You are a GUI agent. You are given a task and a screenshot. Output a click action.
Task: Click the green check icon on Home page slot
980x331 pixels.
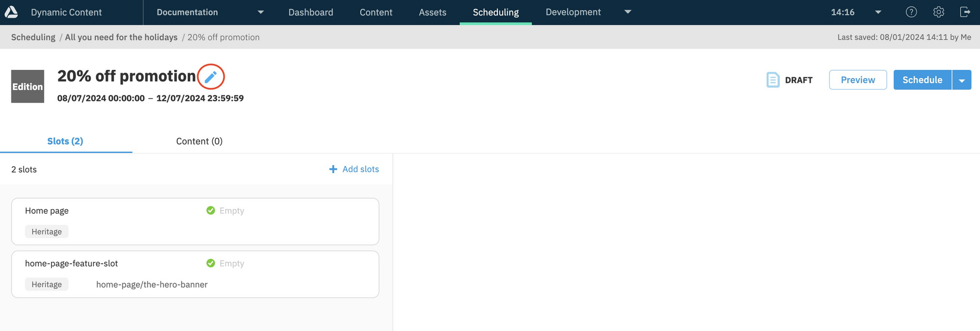point(211,211)
